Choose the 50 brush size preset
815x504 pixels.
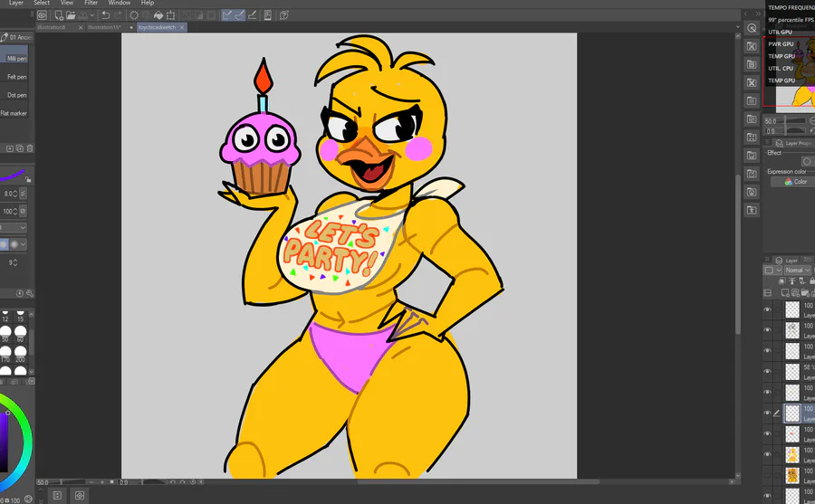coord(5,333)
